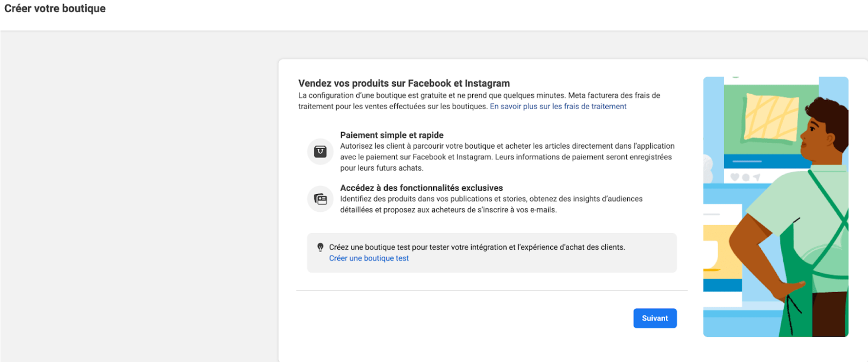Select heading 'Vendez vos produits sur Facebook et Instagram'
Image resolution: width=868 pixels, height=362 pixels.
point(404,83)
